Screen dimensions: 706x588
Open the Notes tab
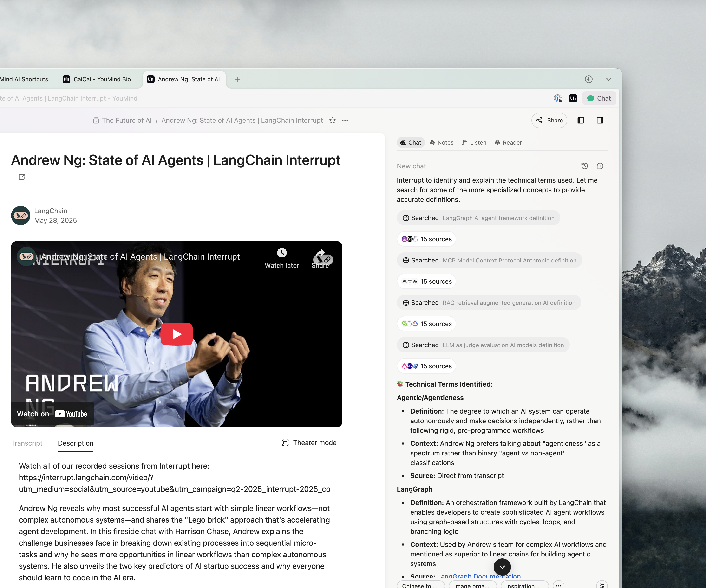click(x=441, y=142)
